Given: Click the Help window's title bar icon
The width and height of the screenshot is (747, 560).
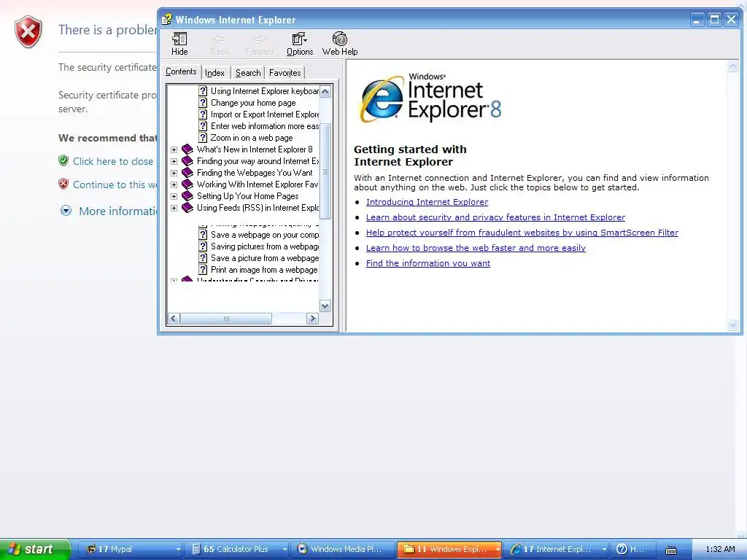Looking at the screenshot, I should coord(166,20).
